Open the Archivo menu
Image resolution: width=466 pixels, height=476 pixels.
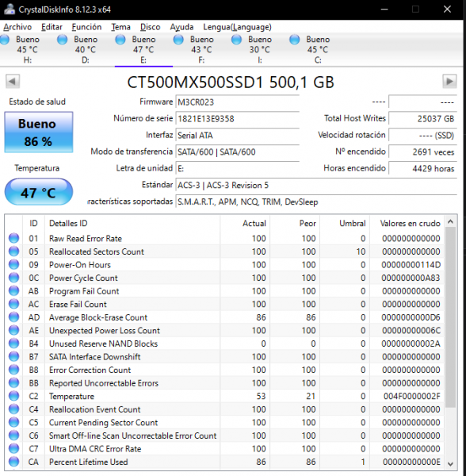click(17, 27)
